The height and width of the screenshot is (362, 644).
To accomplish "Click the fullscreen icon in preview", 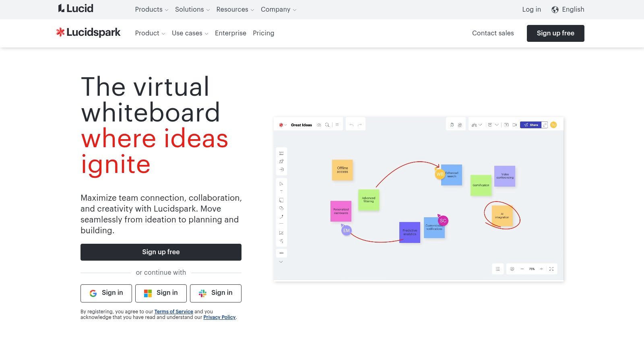I will coord(551,269).
